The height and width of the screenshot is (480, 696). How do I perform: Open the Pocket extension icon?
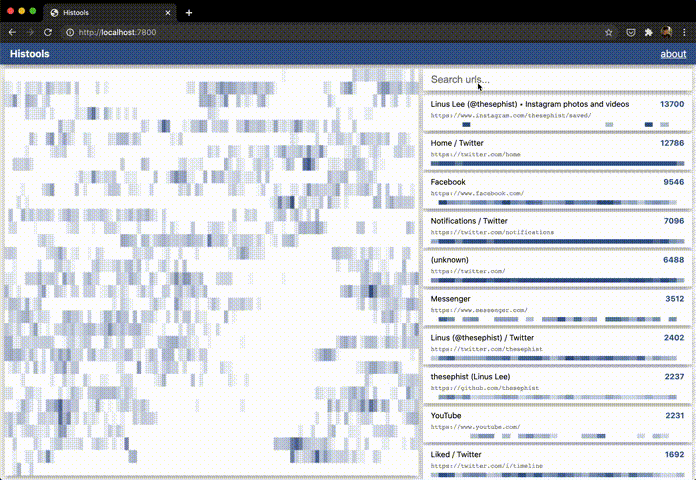point(631,32)
